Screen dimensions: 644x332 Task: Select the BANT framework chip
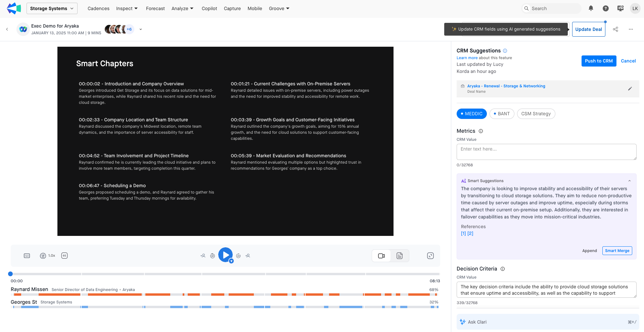click(502, 114)
